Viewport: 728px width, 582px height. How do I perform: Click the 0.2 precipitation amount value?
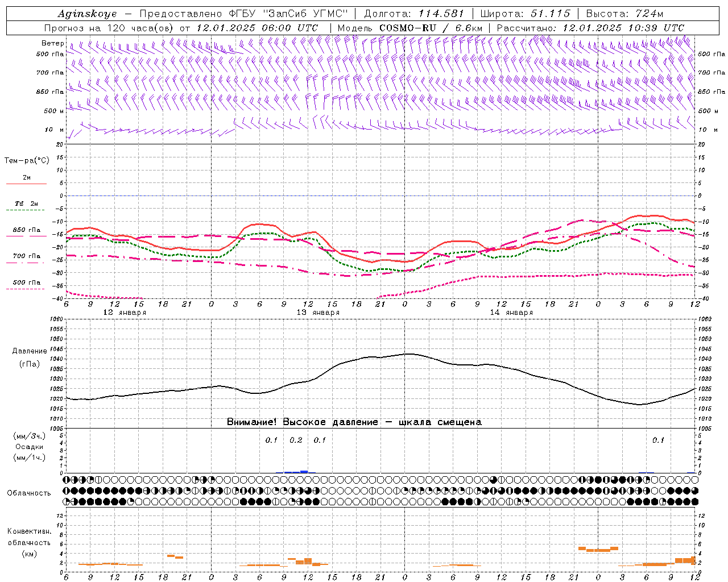296,440
